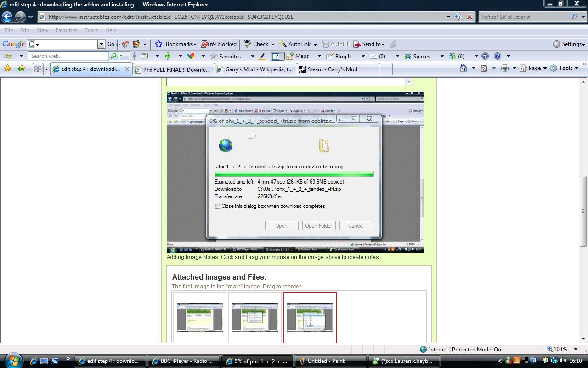588x368 pixels.
Task: Open the Windows Start button
Action: pos(12,360)
